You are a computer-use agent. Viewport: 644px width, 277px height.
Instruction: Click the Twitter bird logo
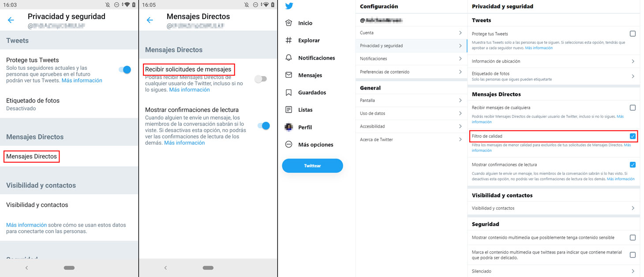tap(289, 6)
